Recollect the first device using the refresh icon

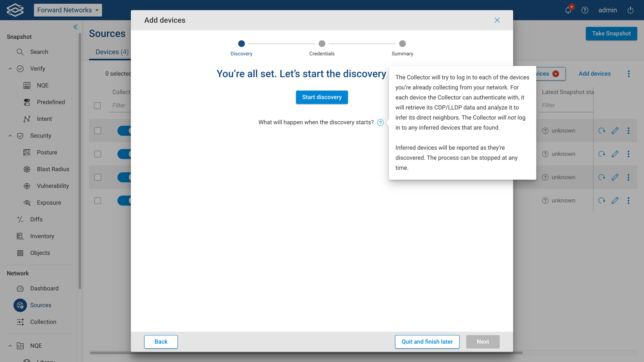coord(602,131)
